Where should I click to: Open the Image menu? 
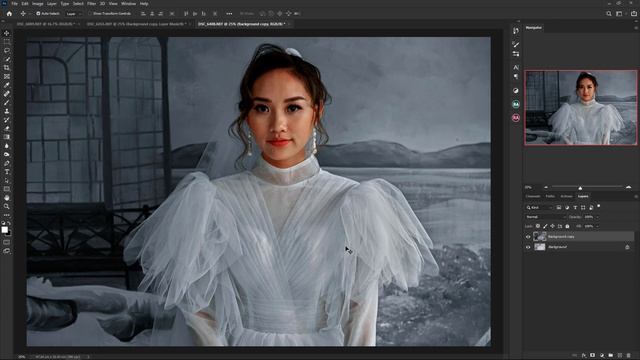pyautogui.click(x=38, y=4)
